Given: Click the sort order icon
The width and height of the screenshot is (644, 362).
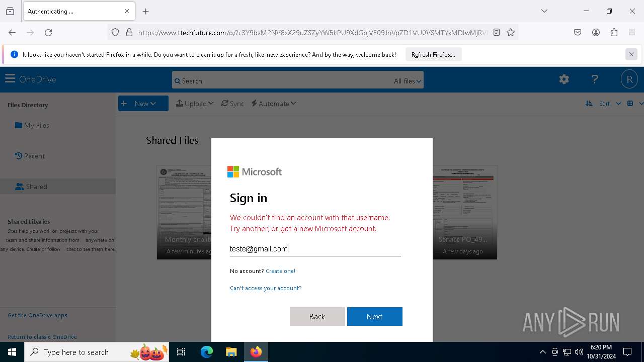Looking at the screenshot, I should [x=589, y=104].
